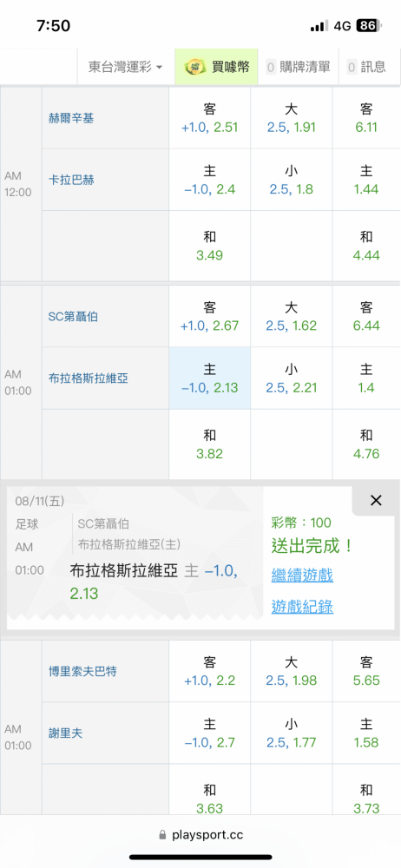Screen dimensions: 401x868
Task: Close the bet confirmation panel with X
Action: pos(376,501)
